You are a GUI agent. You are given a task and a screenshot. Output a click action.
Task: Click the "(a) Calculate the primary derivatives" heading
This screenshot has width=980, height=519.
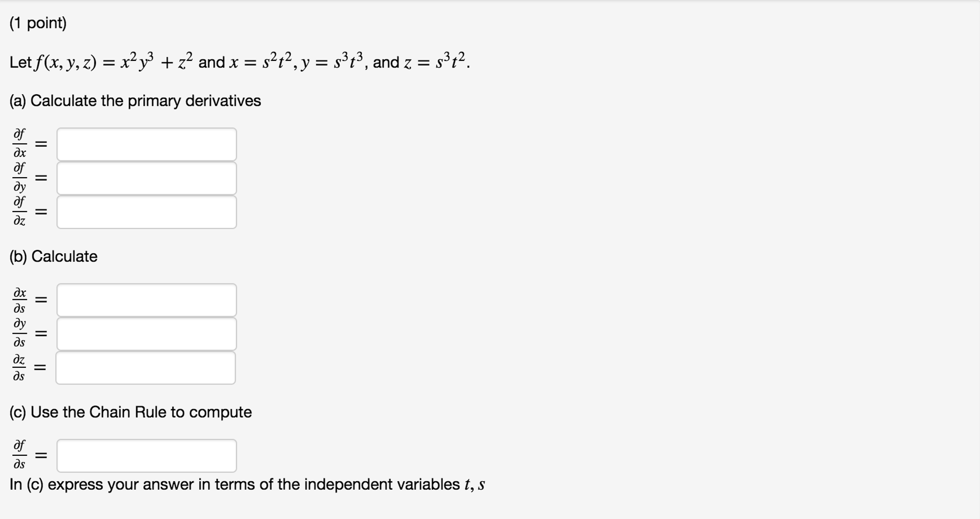135,101
